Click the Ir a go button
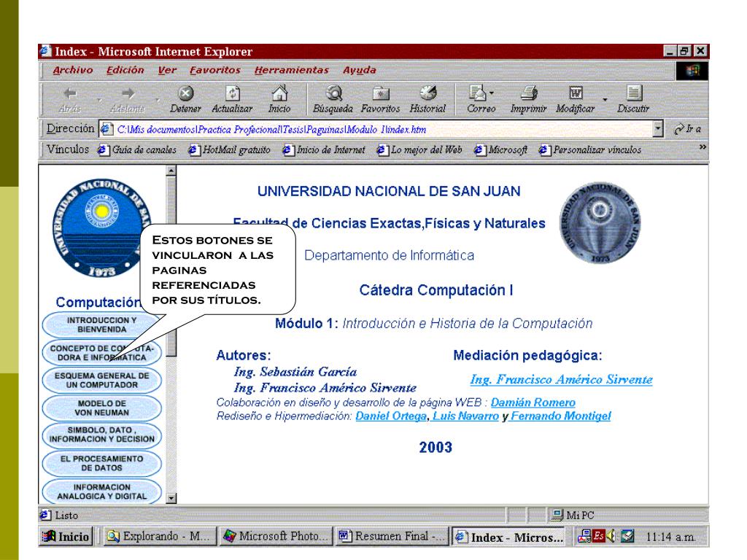 pos(687,128)
